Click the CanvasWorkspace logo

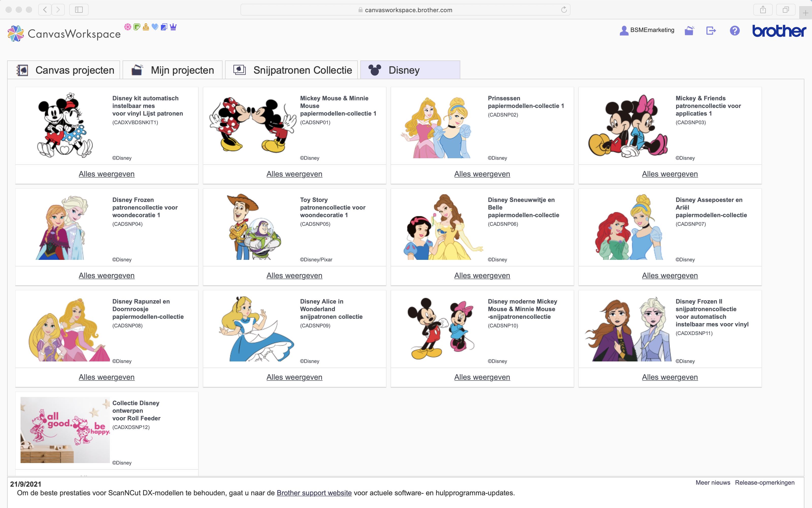(64, 33)
